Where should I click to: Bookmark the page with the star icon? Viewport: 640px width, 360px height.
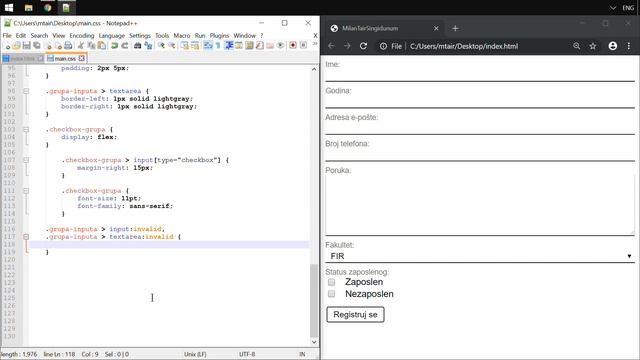coord(593,46)
